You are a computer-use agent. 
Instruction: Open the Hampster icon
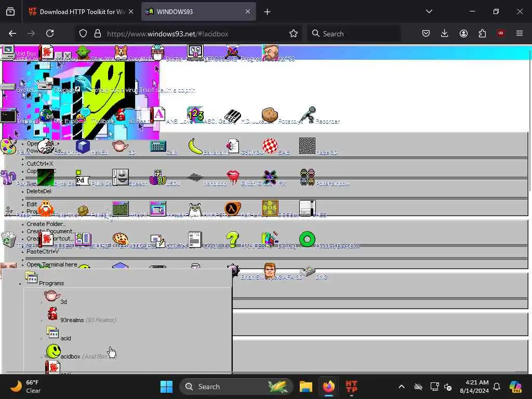pos(195,209)
